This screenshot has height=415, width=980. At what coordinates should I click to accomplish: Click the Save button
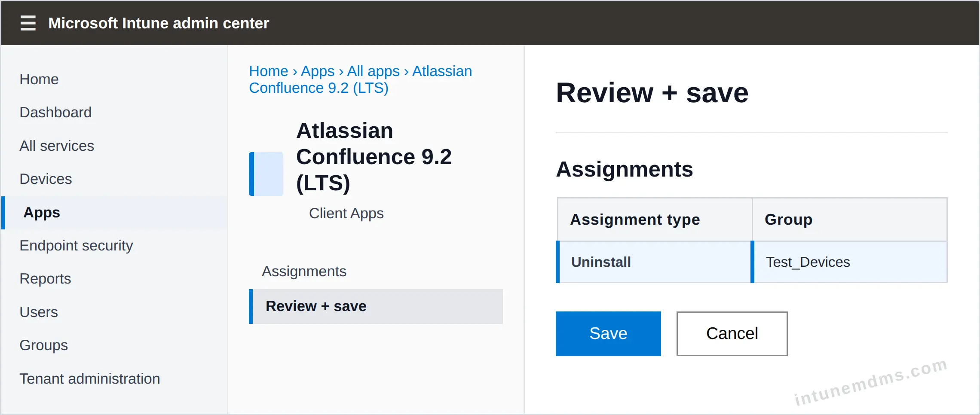(608, 334)
